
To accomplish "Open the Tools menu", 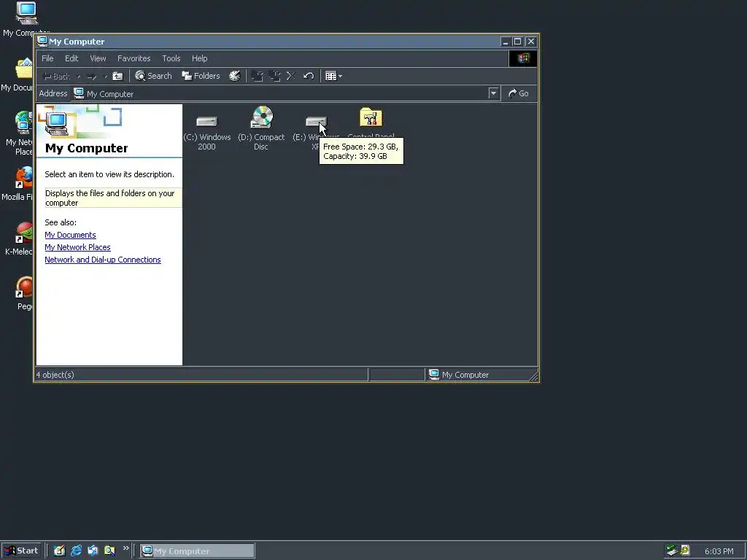I will 171,58.
